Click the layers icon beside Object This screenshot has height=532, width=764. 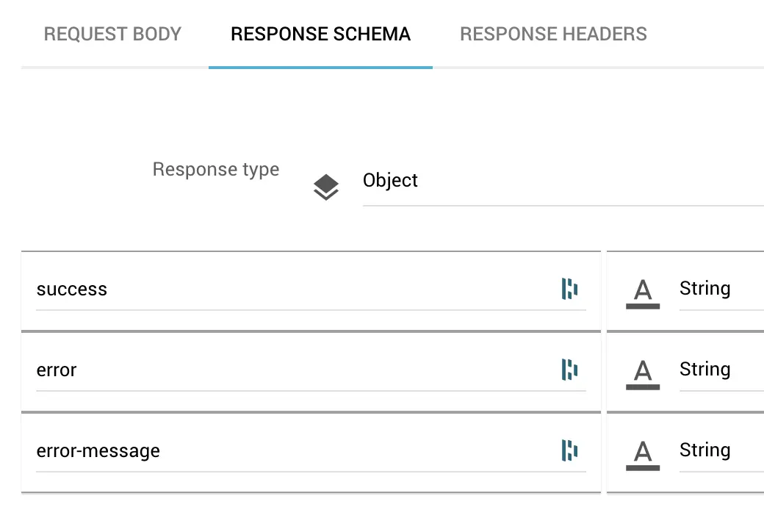pyautogui.click(x=326, y=187)
